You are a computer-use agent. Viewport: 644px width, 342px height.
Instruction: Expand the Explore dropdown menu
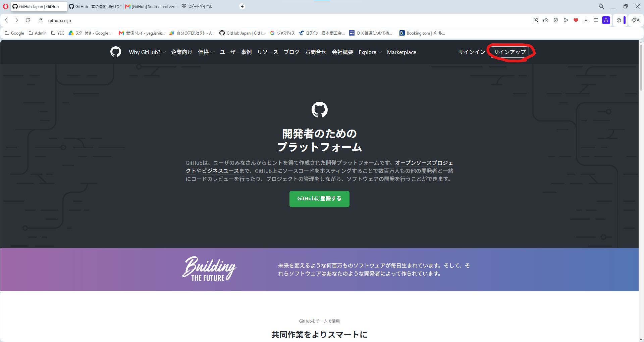coord(370,52)
